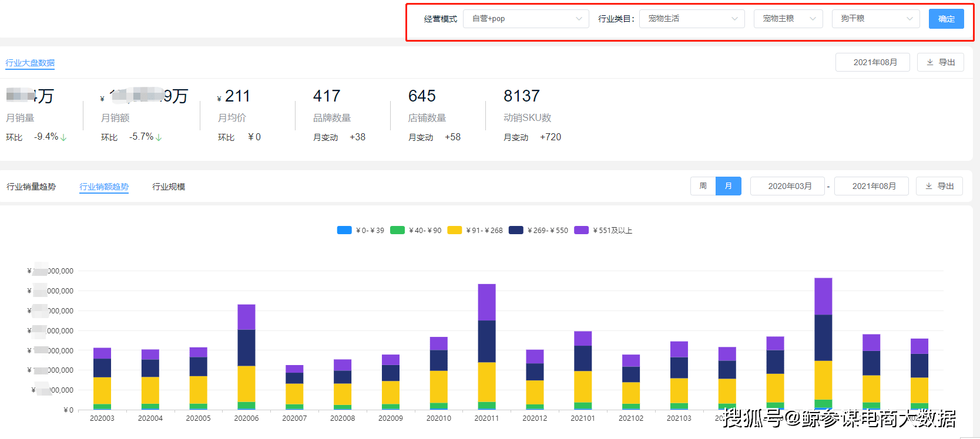Open the 宠物主粮 subcategory dropdown
The image size is (980, 439).
(788, 19)
